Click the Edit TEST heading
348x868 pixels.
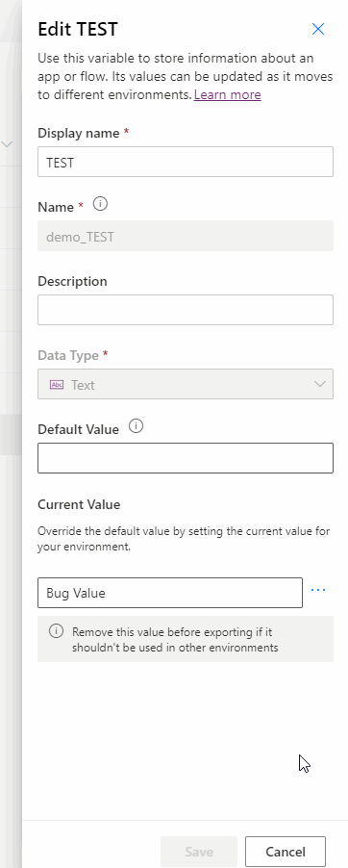click(78, 29)
